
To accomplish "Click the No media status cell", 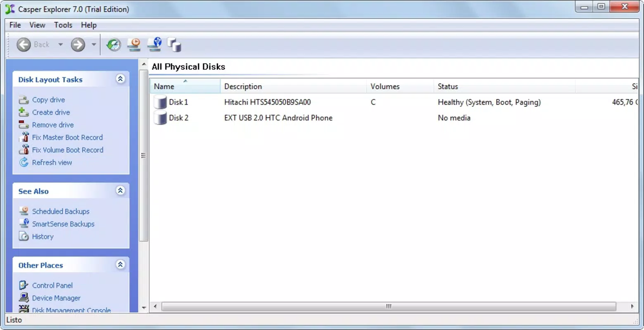I will click(454, 118).
